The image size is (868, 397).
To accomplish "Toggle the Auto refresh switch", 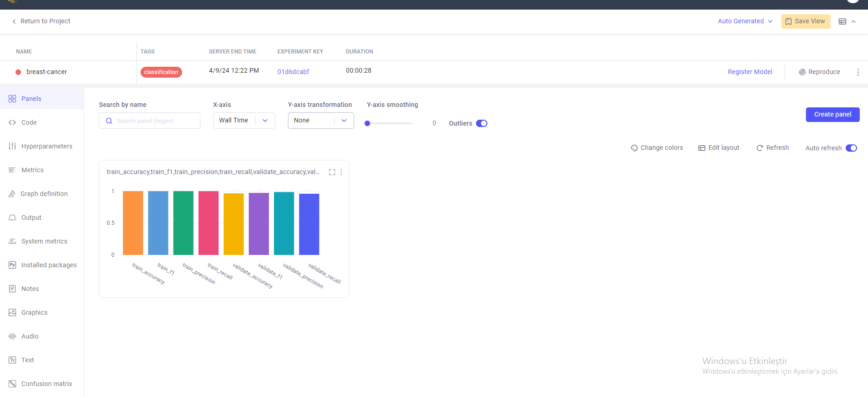I will click(x=851, y=148).
